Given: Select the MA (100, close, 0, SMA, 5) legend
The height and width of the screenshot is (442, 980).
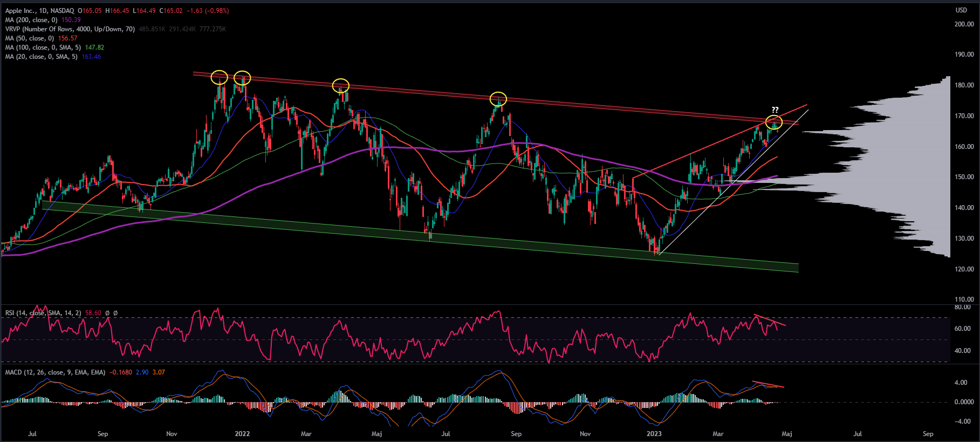Looking at the screenshot, I should (43, 47).
